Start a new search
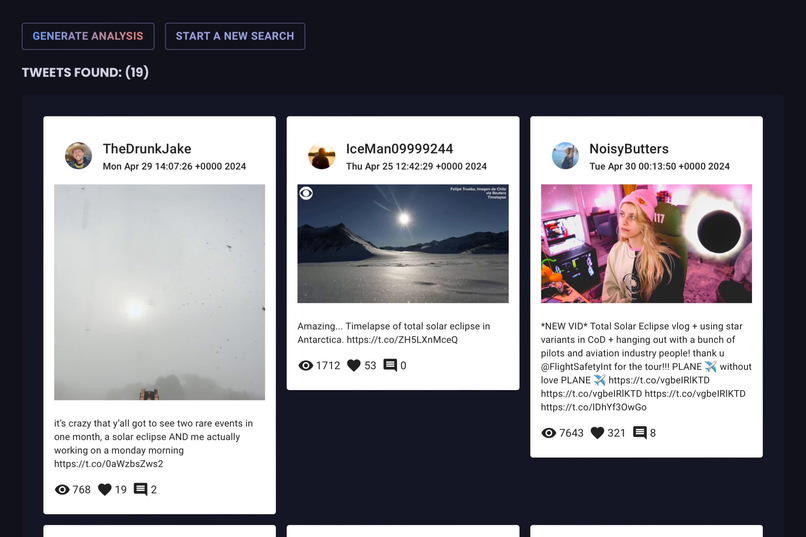 point(235,36)
